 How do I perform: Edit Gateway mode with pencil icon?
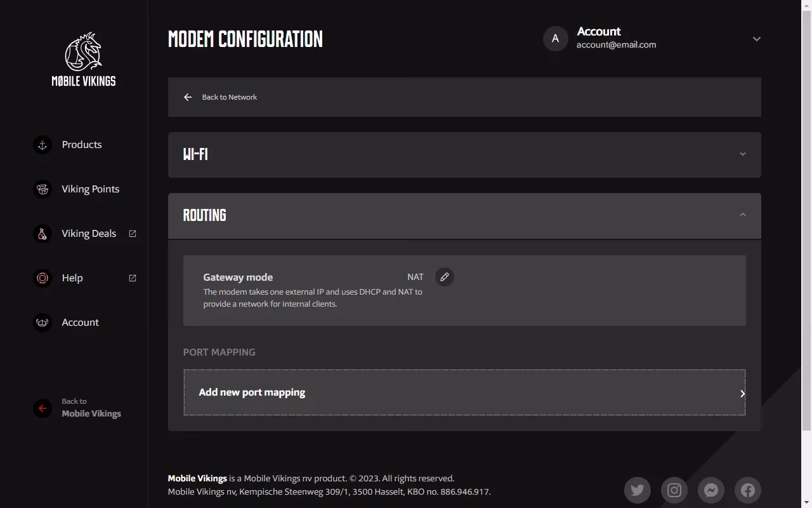pyautogui.click(x=445, y=277)
